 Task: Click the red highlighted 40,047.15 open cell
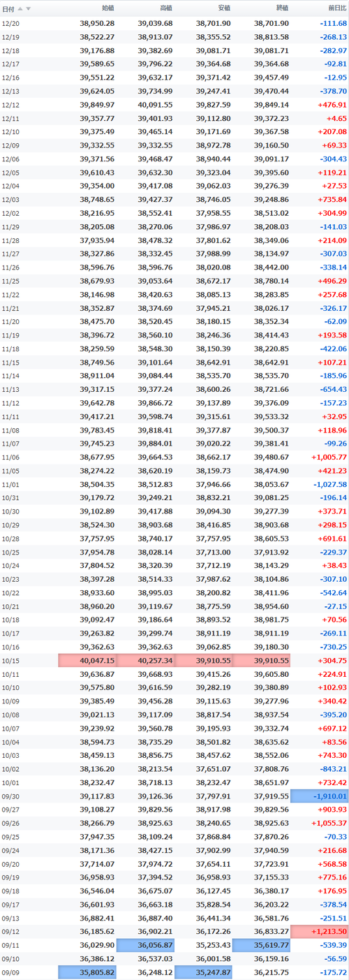87,660
